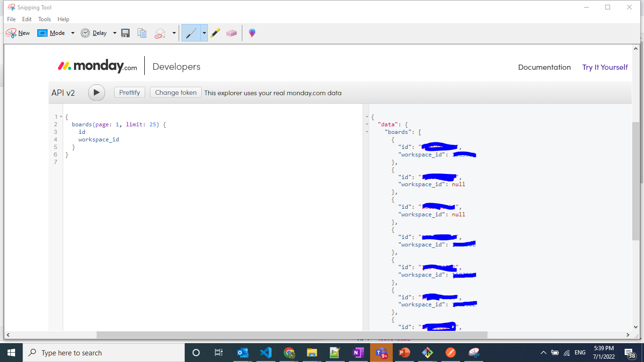Show hidden system tray icons

[543, 353]
